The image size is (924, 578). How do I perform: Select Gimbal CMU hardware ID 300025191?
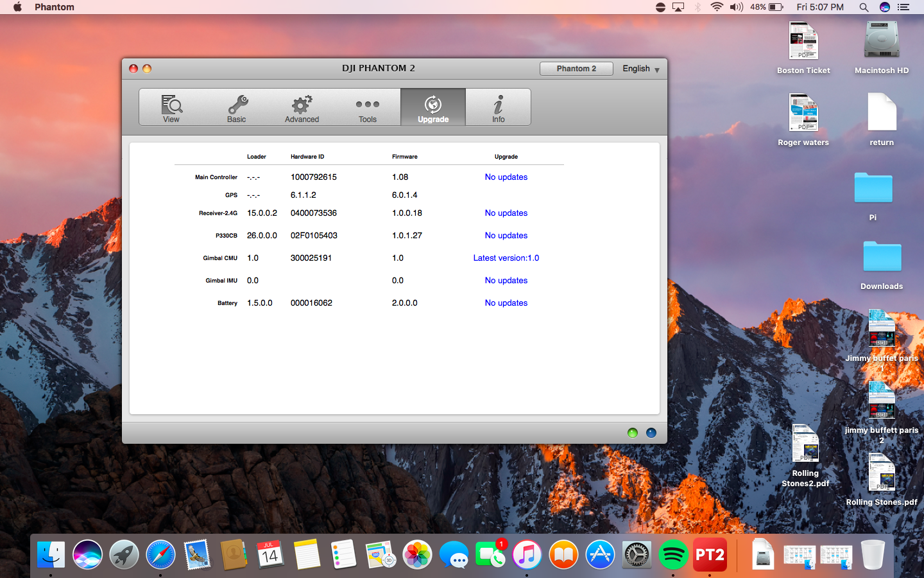[311, 258]
